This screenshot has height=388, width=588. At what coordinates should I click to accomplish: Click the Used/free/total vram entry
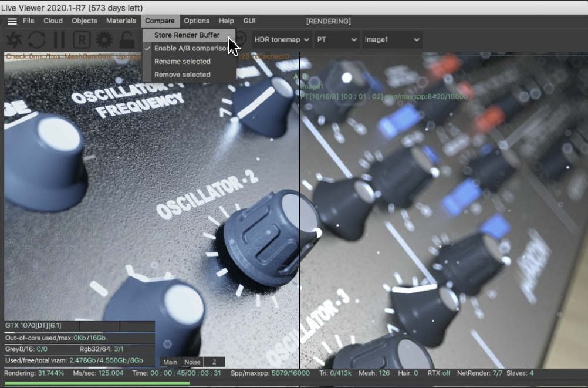75,360
